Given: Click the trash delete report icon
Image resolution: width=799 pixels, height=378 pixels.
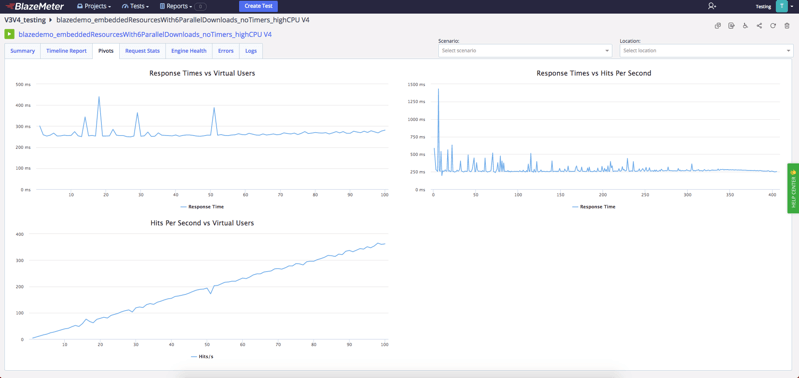Looking at the screenshot, I should (787, 26).
